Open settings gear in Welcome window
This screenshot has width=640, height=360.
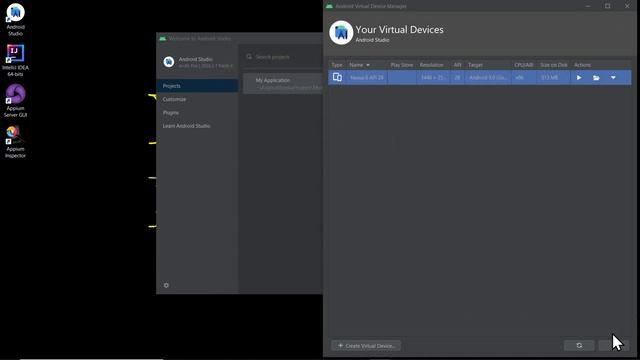pyautogui.click(x=166, y=285)
